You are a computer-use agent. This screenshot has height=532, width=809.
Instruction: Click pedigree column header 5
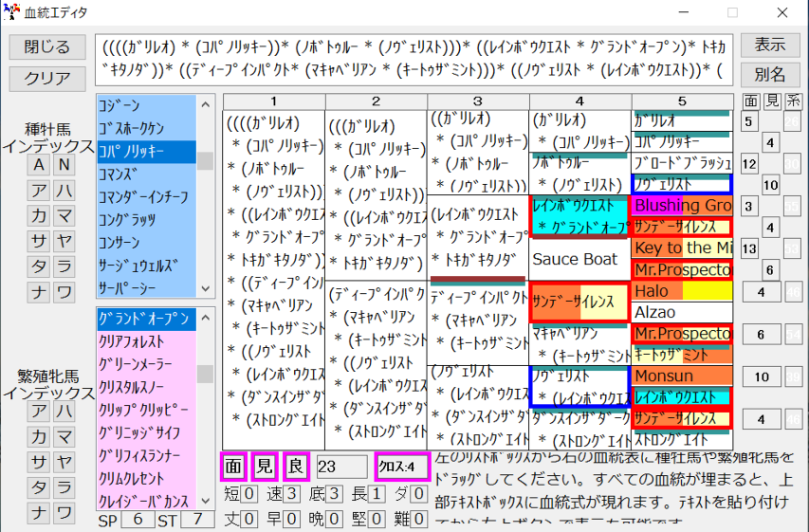[682, 101]
